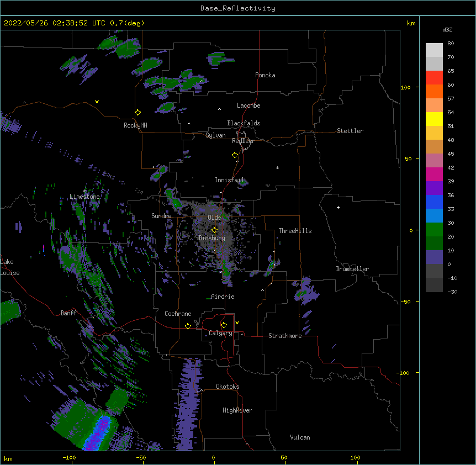
Task: Click the ThreeHills label
Action: (295, 231)
